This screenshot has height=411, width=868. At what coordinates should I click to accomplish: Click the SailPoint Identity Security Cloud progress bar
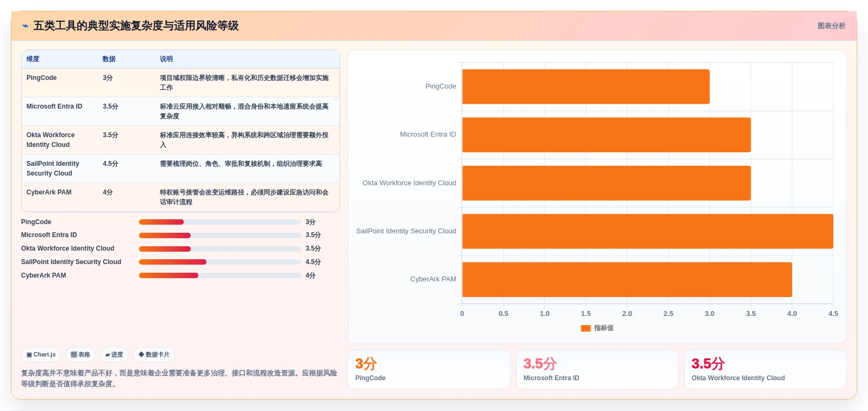(x=219, y=262)
